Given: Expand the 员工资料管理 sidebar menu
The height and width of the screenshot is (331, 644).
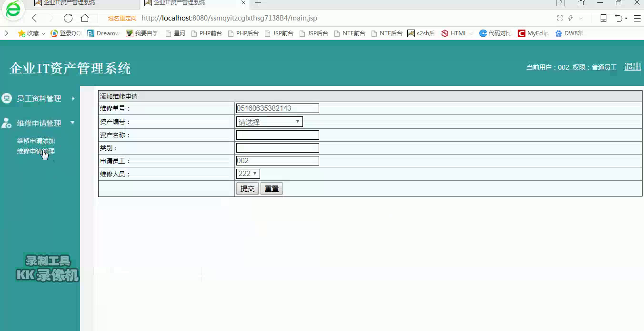Looking at the screenshot, I should pos(39,98).
